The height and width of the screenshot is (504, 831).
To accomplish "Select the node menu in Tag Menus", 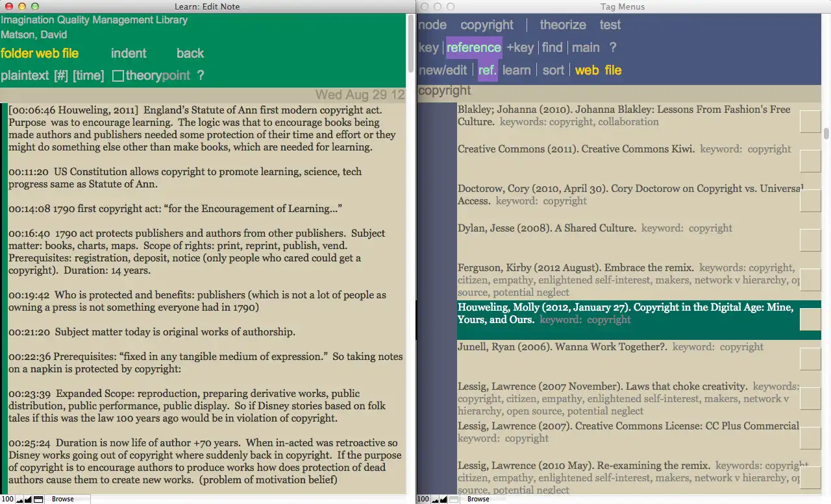I will pyautogui.click(x=432, y=25).
